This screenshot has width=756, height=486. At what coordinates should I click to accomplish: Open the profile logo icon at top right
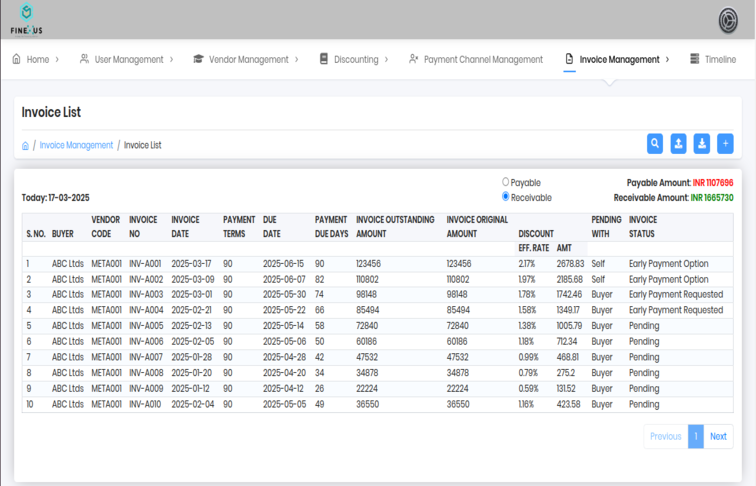(x=729, y=20)
